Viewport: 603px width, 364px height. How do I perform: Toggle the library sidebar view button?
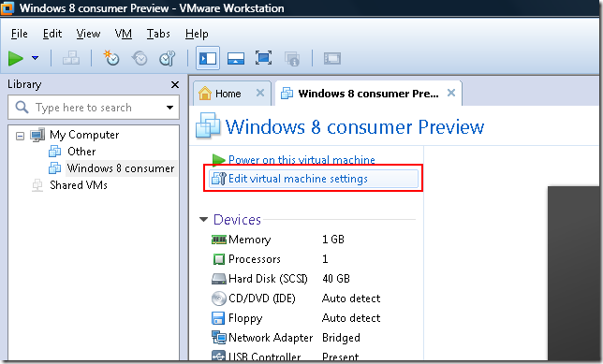pos(208,58)
